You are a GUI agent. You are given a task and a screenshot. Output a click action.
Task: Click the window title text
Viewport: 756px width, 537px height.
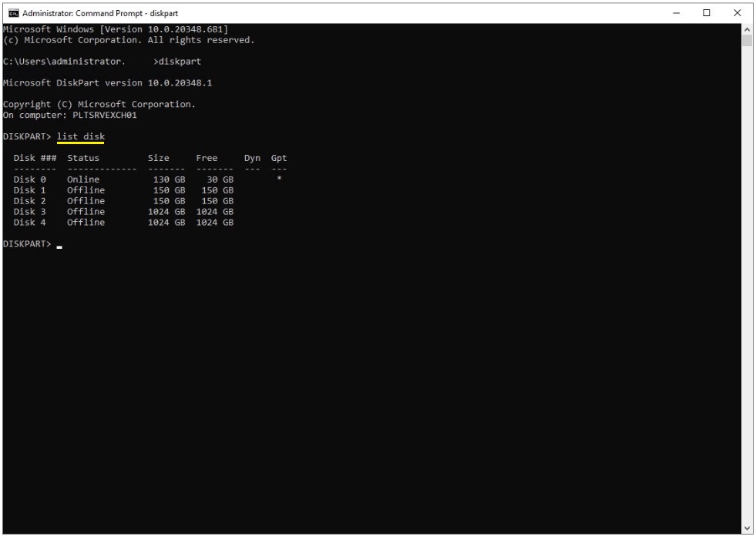pyautogui.click(x=100, y=13)
